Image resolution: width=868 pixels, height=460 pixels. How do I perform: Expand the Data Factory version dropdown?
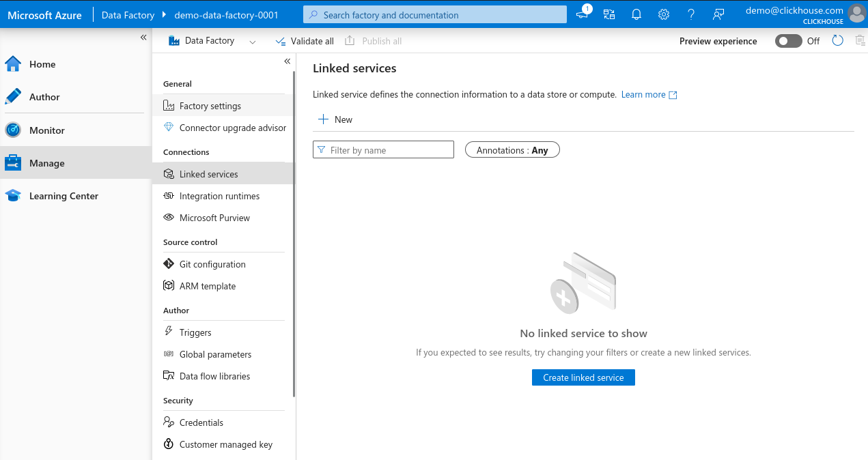tap(252, 41)
